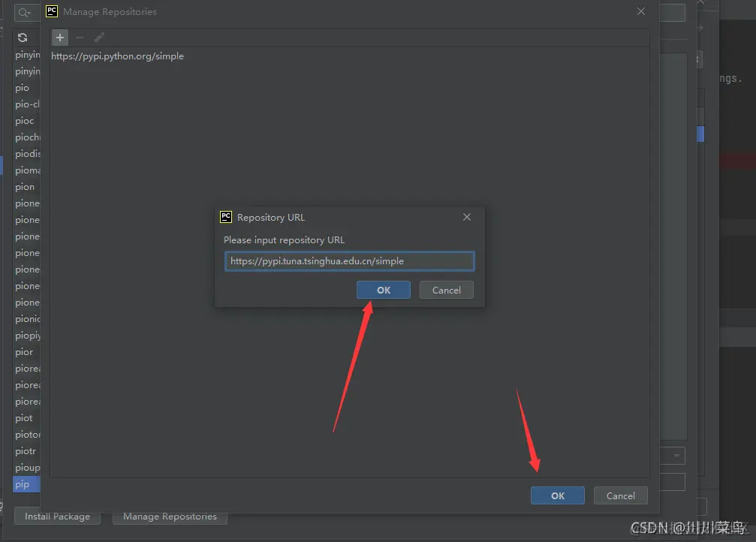
Task: Confirm the Repository URL with OK
Action: 384,290
